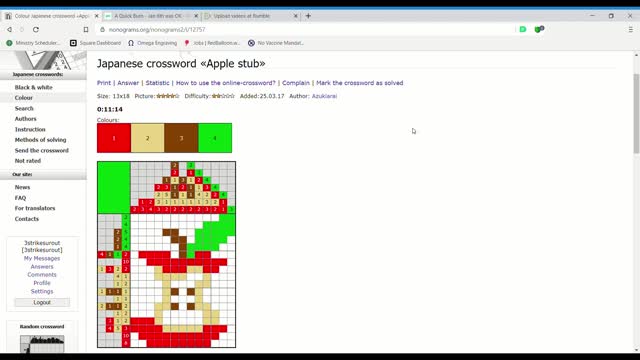
Task: Open Methods of solving menu item
Action: [x=40, y=140]
